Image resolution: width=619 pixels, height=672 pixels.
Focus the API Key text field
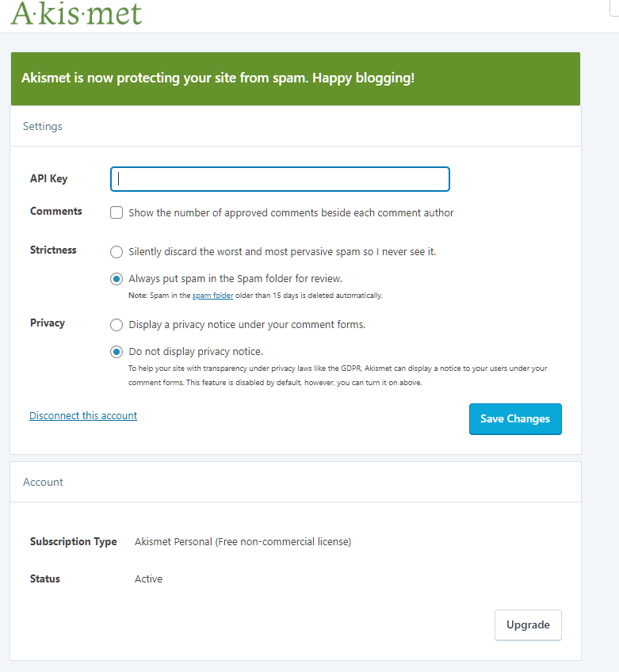[280, 179]
